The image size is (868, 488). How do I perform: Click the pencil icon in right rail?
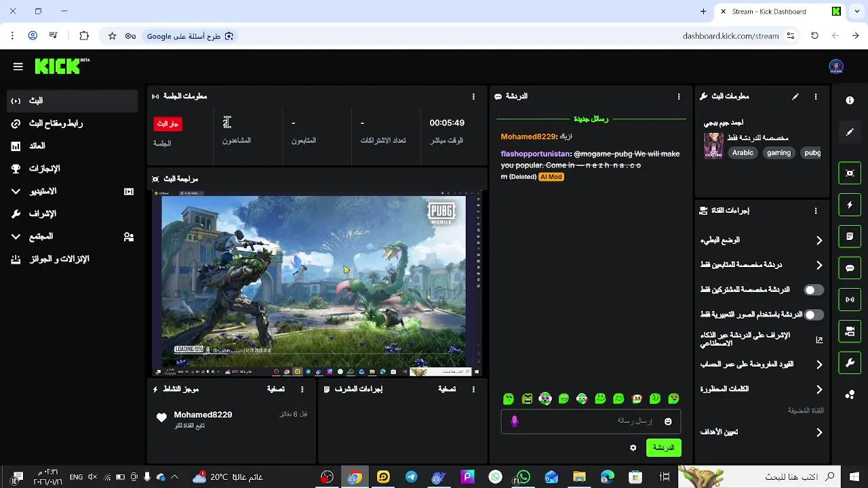pyautogui.click(x=850, y=132)
